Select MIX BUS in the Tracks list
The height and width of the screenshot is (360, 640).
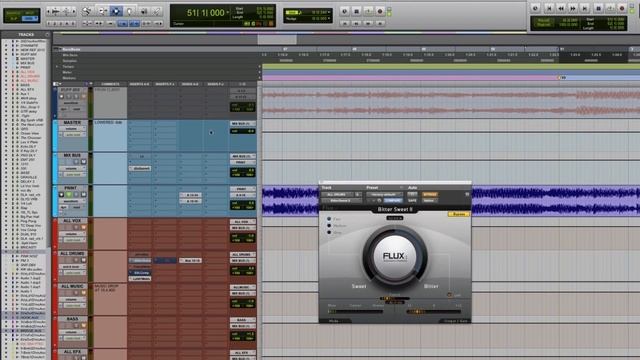[27, 63]
